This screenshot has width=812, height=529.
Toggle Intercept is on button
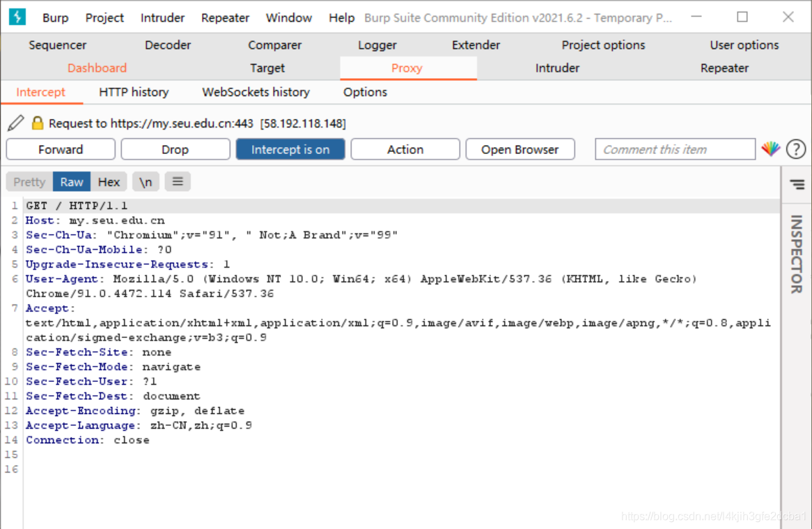click(290, 149)
